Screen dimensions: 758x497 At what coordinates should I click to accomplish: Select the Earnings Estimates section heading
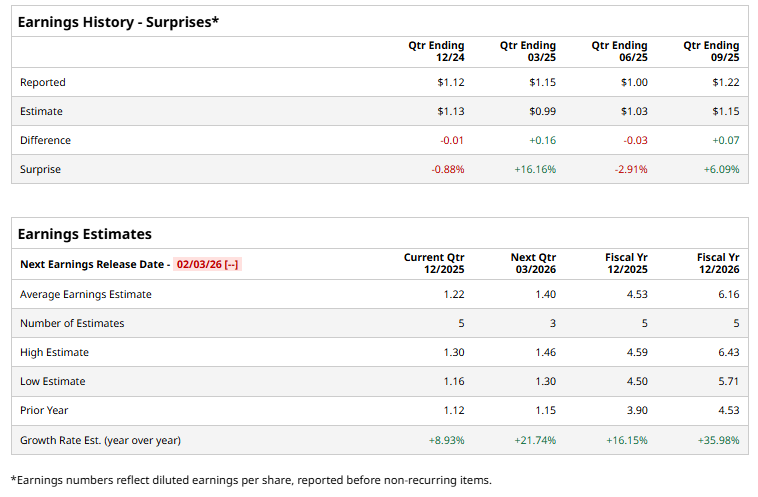point(85,234)
